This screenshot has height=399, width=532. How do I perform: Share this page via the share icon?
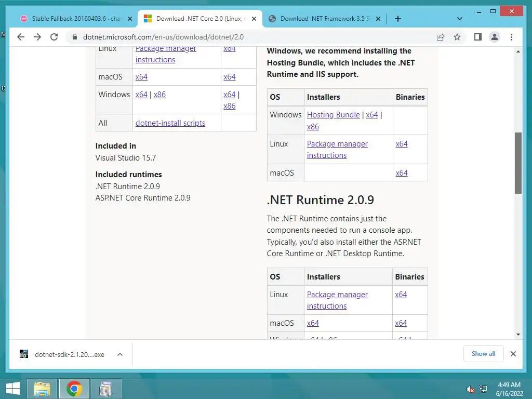click(441, 37)
